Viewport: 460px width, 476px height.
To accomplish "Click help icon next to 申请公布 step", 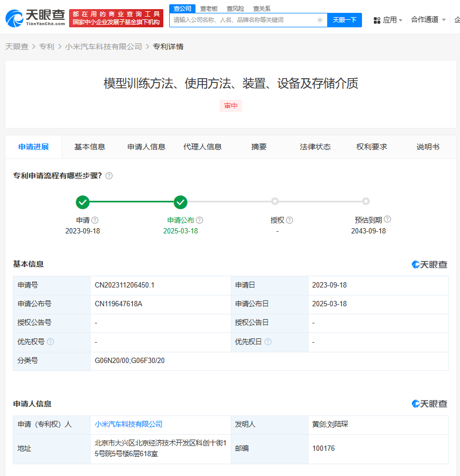I will tap(199, 220).
